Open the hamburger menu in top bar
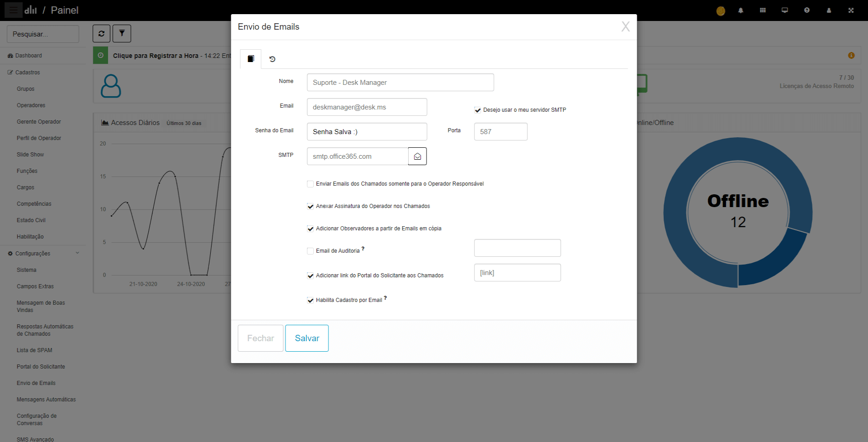This screenshot has width=868, height=442. [13, 10]
